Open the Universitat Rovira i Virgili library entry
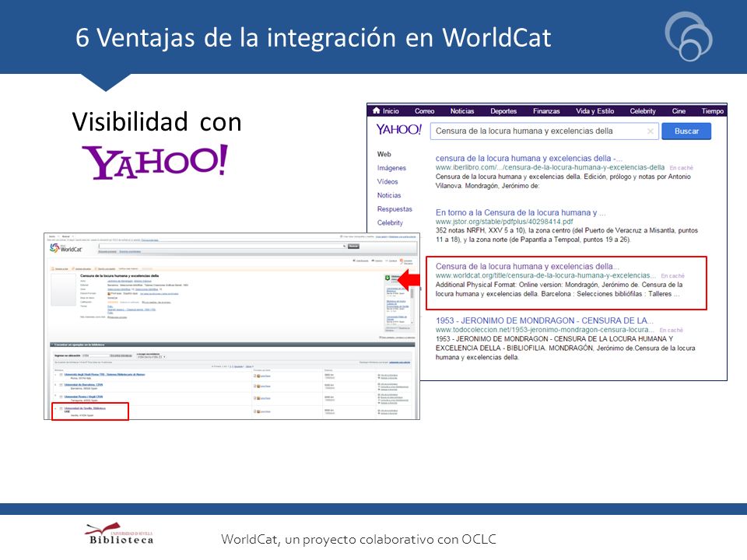This screenshot has width=747, height=560. 83,396
